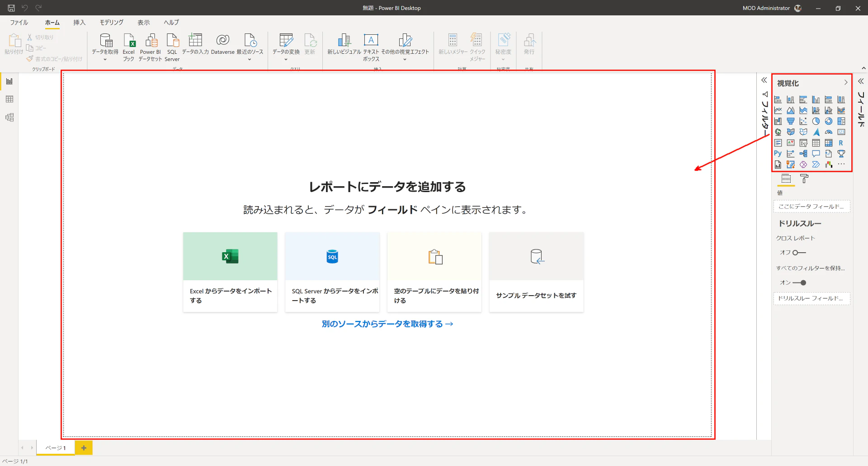Open Power BI データセット from ribbon
This screenshot has height=466, width=868.
(x=151, y=47)
